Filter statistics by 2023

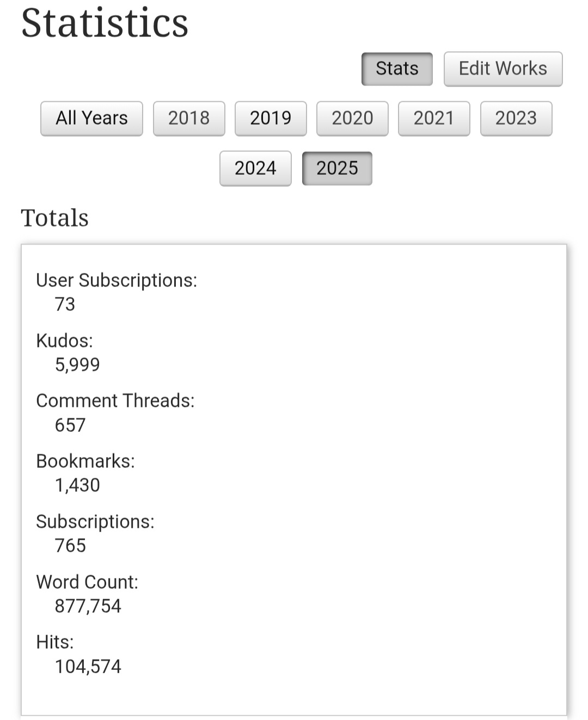[x=516, y=118]
